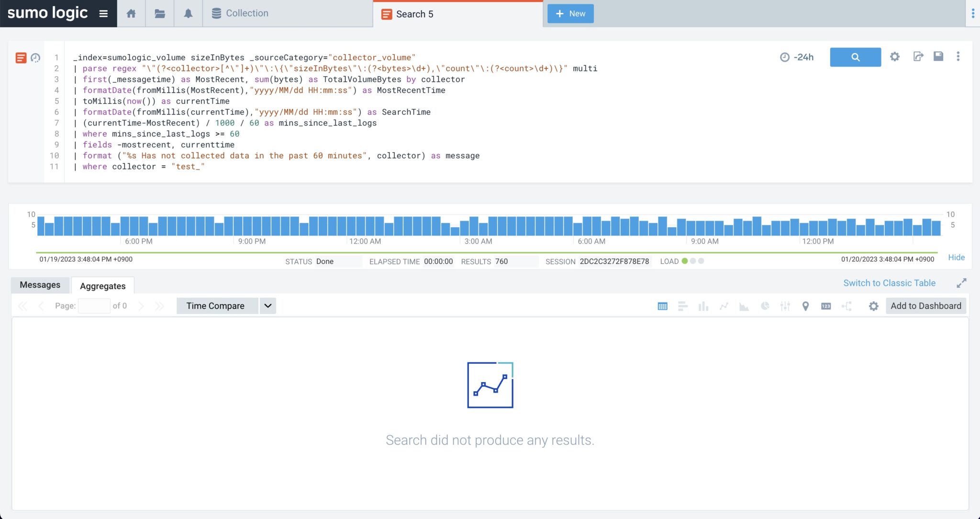Select the column chart visualization icon
This screenshot has width=980, height=519.
pyautogui.click(x=703, y=306)
